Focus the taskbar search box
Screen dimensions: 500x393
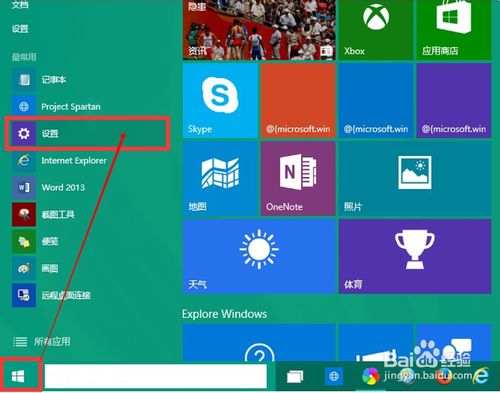(x=156, y=376)
